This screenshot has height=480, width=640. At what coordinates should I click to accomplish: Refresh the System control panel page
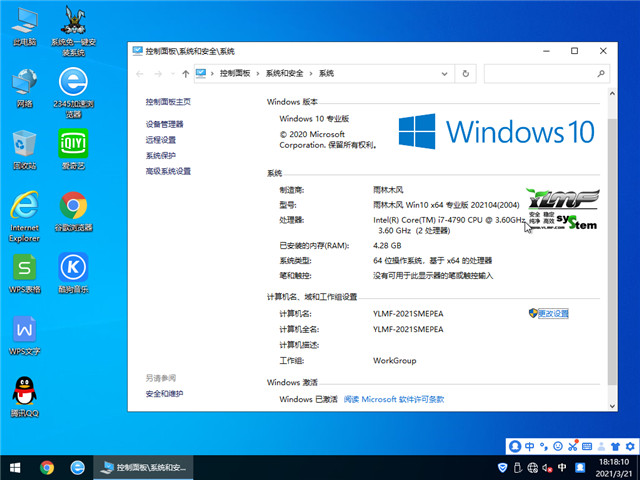[466, 74]
